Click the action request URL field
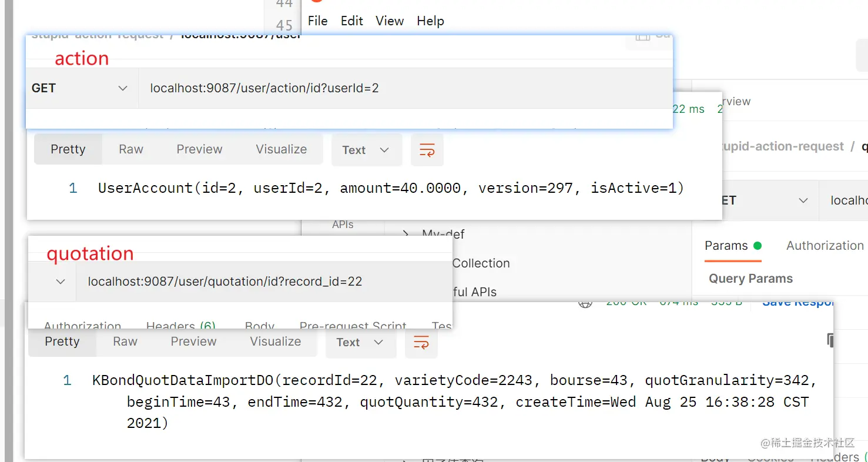 click(405, 88)
